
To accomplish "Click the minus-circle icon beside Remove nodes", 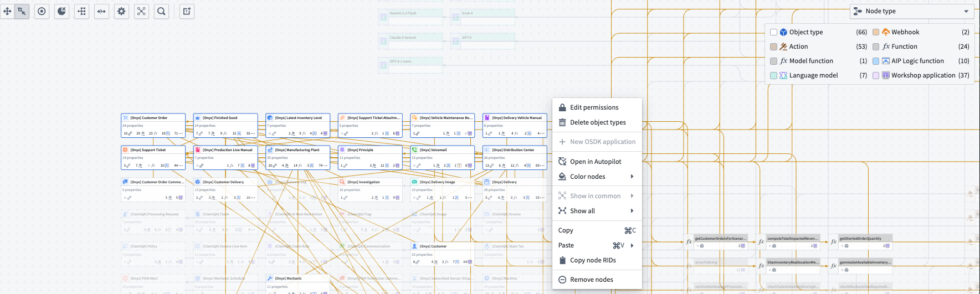I will pyautogui.click(x=562, y=280).
